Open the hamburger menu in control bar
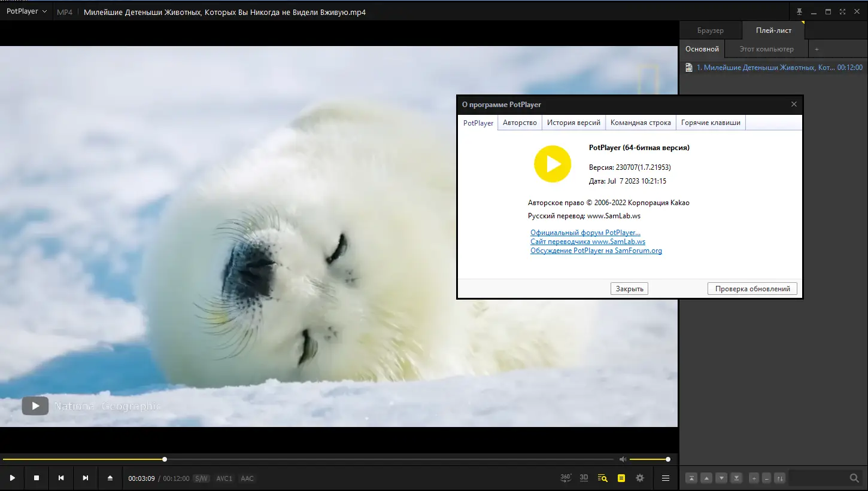Image resolution: width=868 pixels, height=491 pixels. tap(666, 478)
